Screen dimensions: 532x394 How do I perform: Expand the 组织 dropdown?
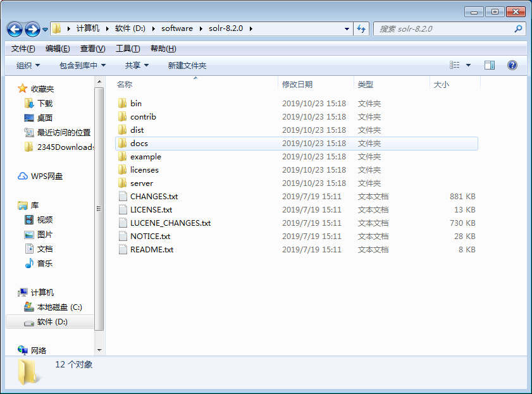tap(28, 65)
